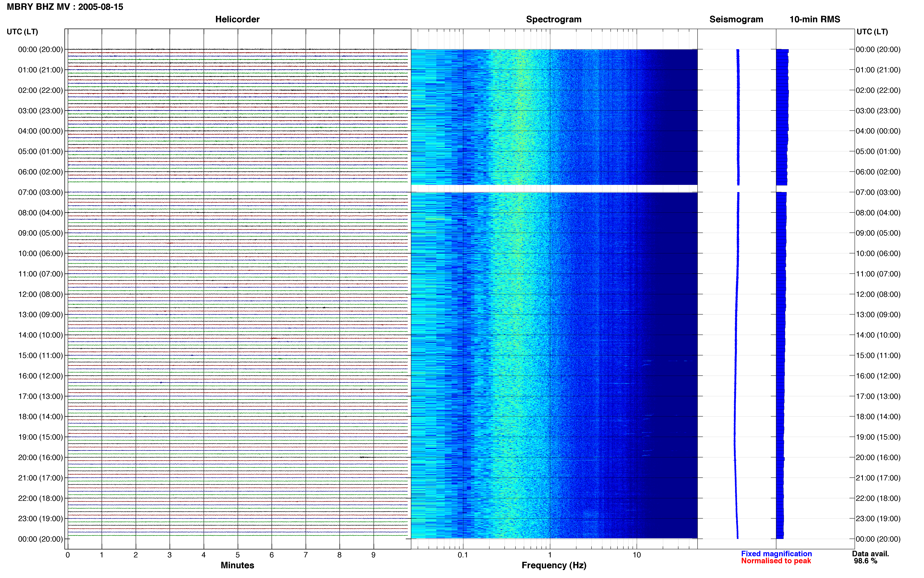Image resolution: width=924 pixels, height=578 pixels.
Task: Click the right-axis 13:00 (09:00) time label
Action: (x=878, y=315)
